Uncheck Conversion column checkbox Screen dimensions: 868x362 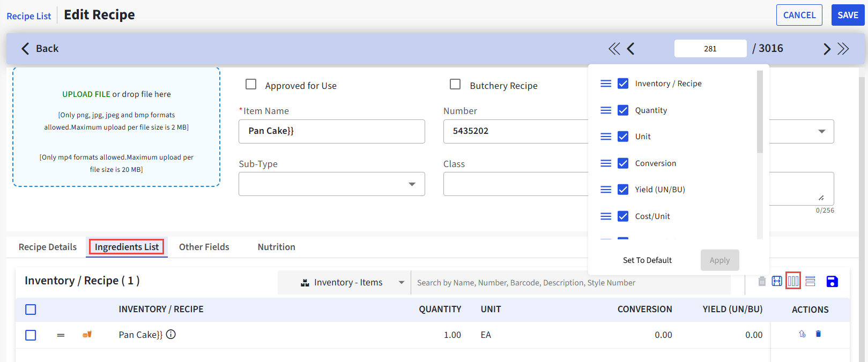(x=623, y=163)
